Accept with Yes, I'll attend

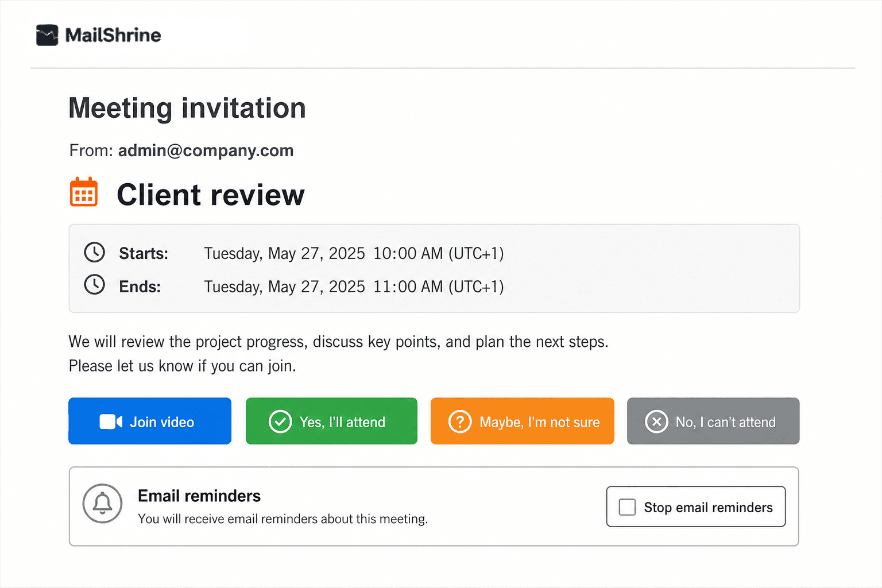point(331,421)
